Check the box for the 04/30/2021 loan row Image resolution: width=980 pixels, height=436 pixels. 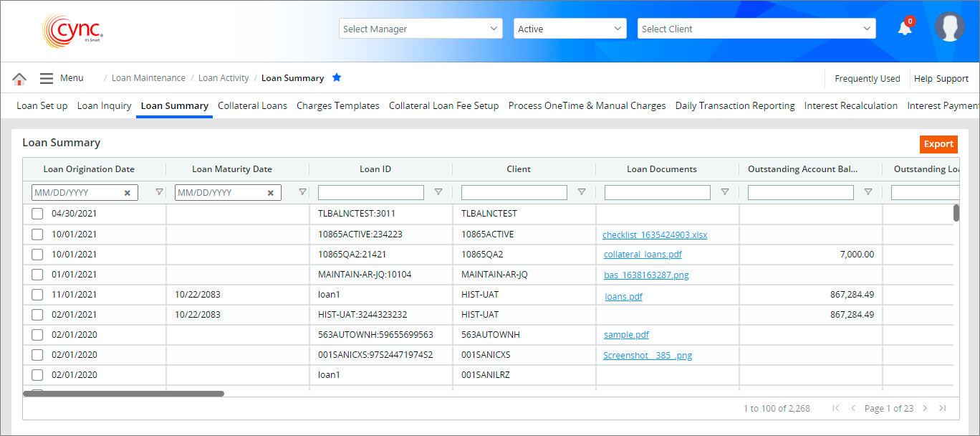pos(37,214)
